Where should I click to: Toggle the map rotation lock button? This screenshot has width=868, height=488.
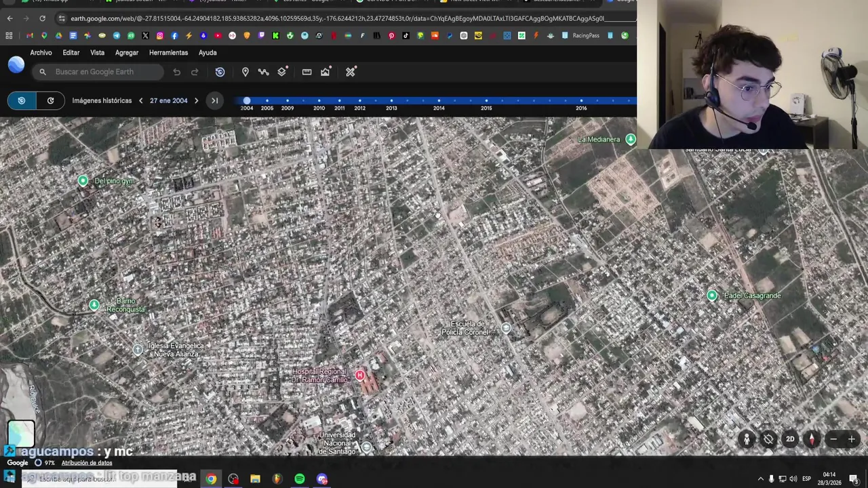(x=768, y=439)
